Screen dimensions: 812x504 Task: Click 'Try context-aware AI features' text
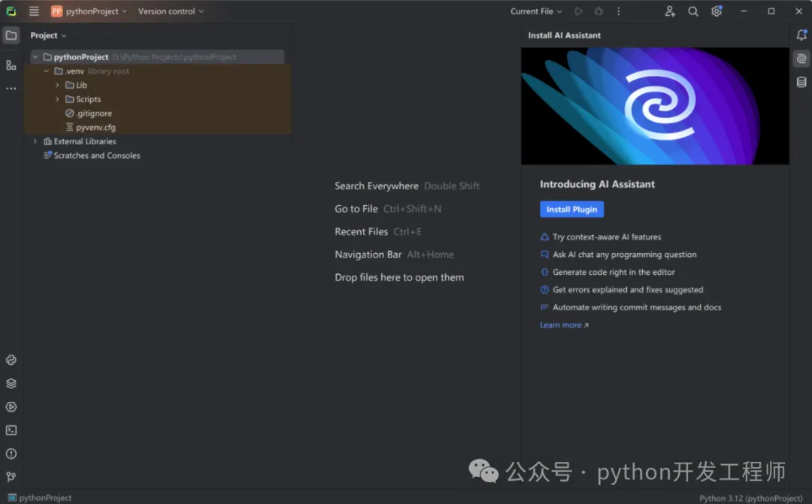point(607,237)
